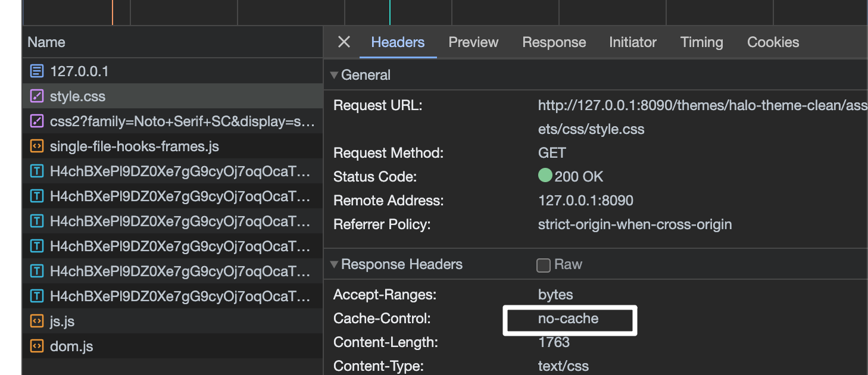Open the Response tab
The image size is (868, 375).
(x=554, y=42)
